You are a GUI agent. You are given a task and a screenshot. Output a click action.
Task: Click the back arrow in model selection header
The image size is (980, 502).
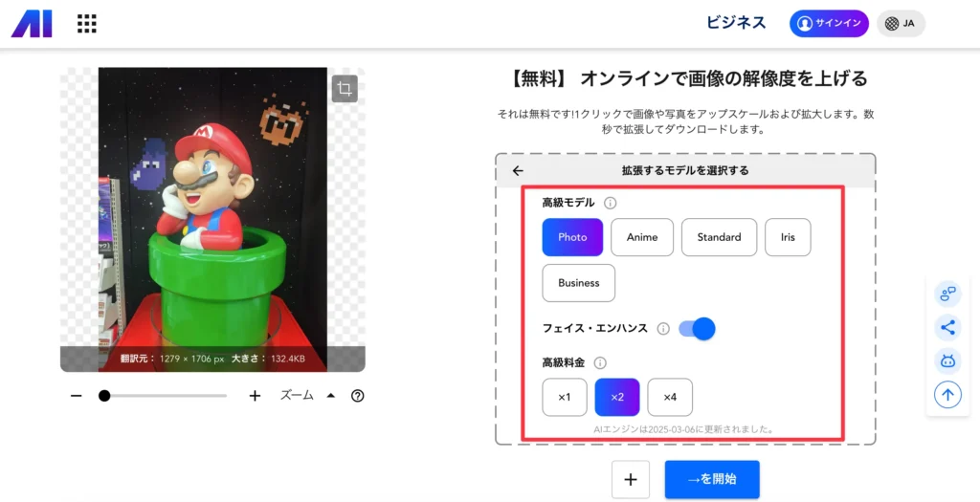pos(518,170)
